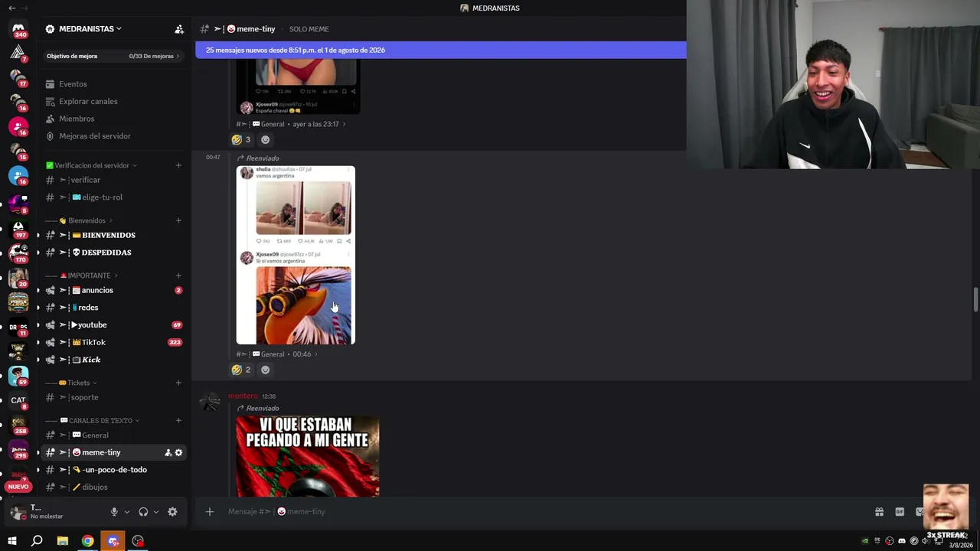Screen dimensions: 980x551
Task: Open the -un-poco-de-todo channel
Action: point(113,470)
